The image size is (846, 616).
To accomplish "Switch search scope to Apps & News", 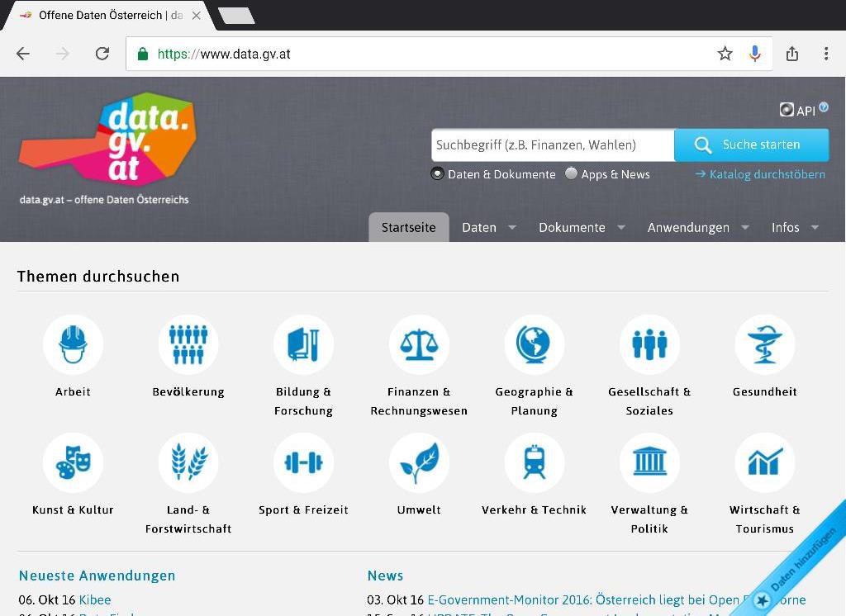I will tap(571, 173).
